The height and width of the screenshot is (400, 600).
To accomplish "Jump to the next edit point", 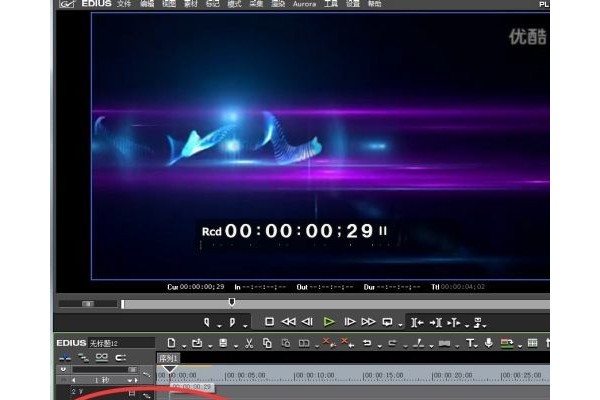I will (x=436, y=323).
